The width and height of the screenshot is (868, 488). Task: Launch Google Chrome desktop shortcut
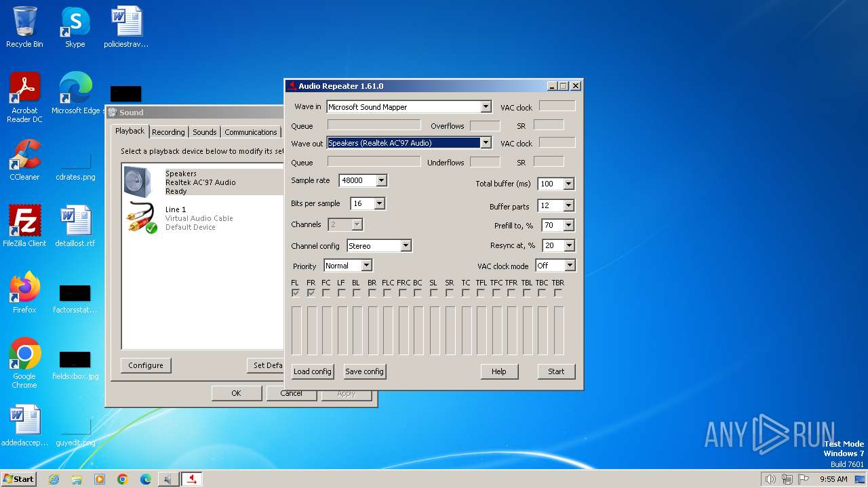(x=24, y=363)
